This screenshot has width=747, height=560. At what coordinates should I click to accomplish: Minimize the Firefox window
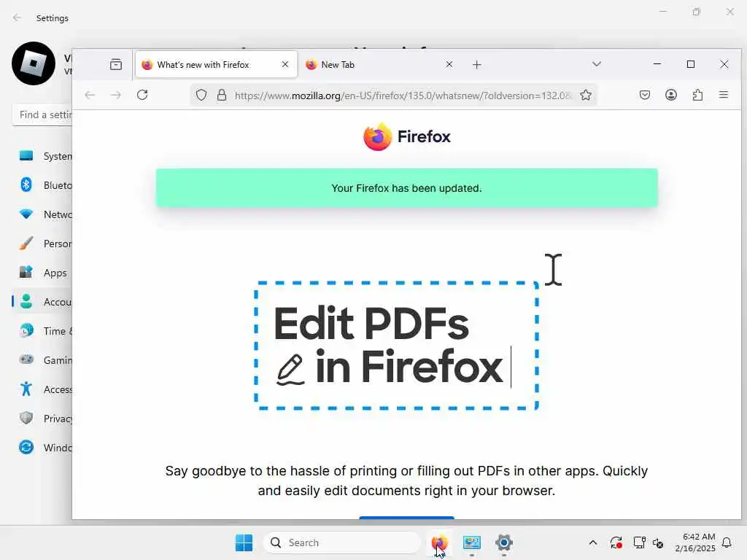click(x=657, y=64)
